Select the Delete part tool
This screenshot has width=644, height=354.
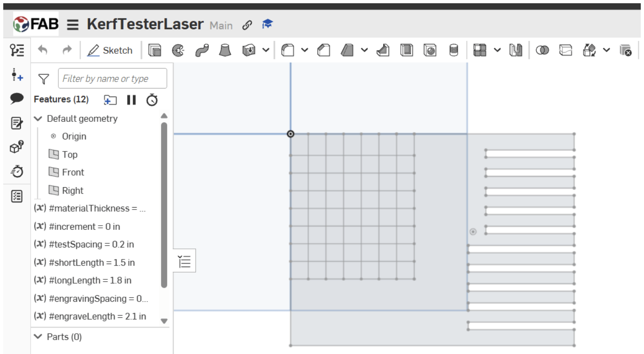625,50
